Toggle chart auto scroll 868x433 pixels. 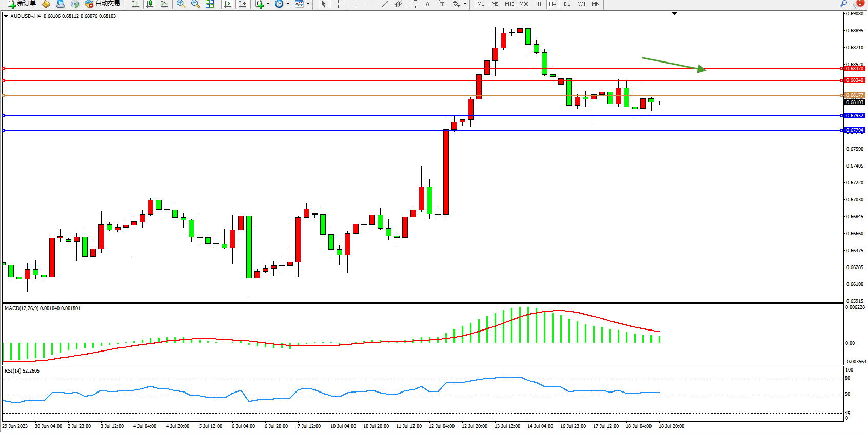click(228, 4)
